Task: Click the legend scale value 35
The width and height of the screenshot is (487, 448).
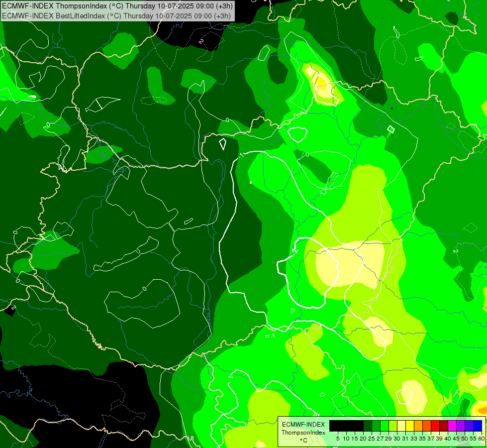Action: coord(422,439)
